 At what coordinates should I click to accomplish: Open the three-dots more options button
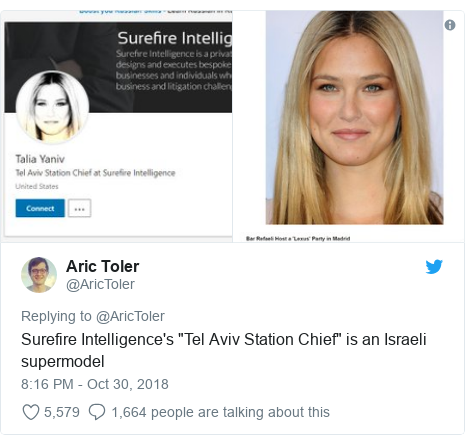pyautogui.click(x=79, y=208)
